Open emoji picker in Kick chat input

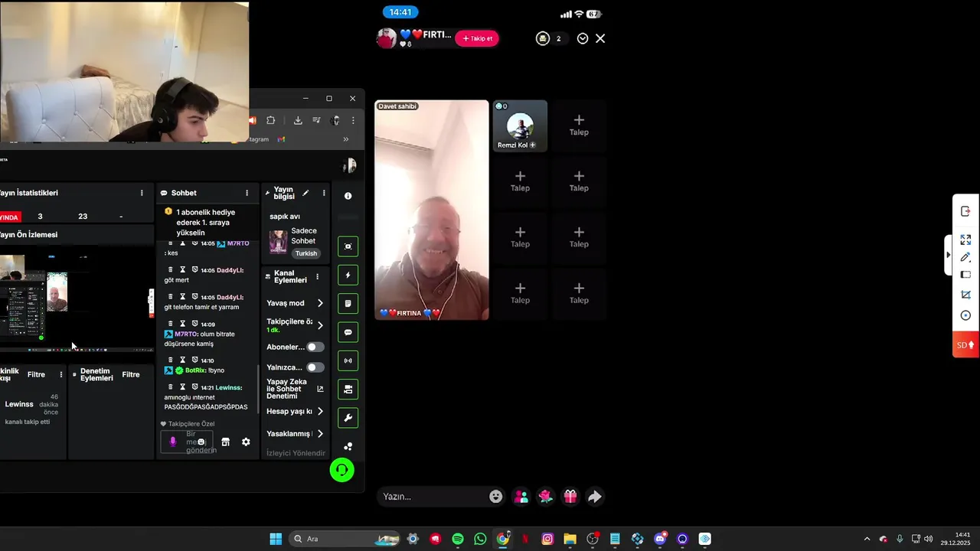tap(201, 442)
